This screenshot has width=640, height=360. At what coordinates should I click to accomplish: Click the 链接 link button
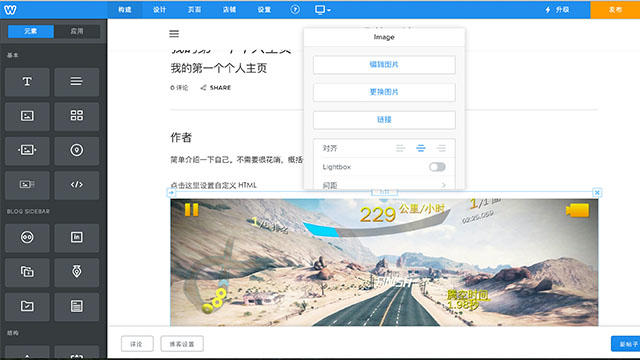(384, 120)
